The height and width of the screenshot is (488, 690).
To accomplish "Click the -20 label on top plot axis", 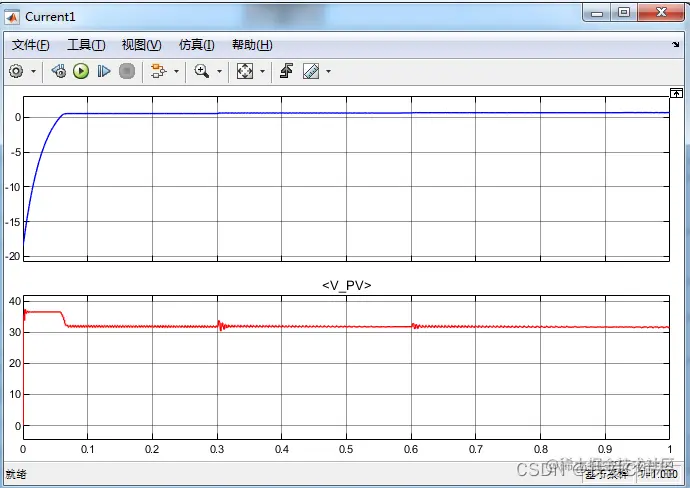I will (x=13, y=256).
